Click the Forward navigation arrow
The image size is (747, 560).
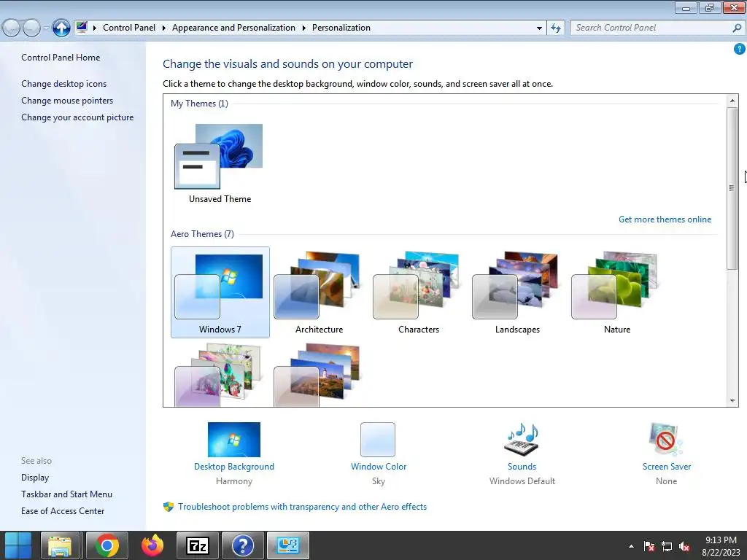click(x=31, y=28)
